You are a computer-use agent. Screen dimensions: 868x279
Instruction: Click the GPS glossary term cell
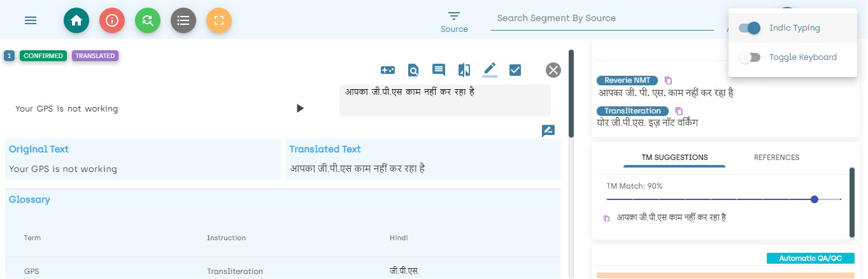coord(32,271)
